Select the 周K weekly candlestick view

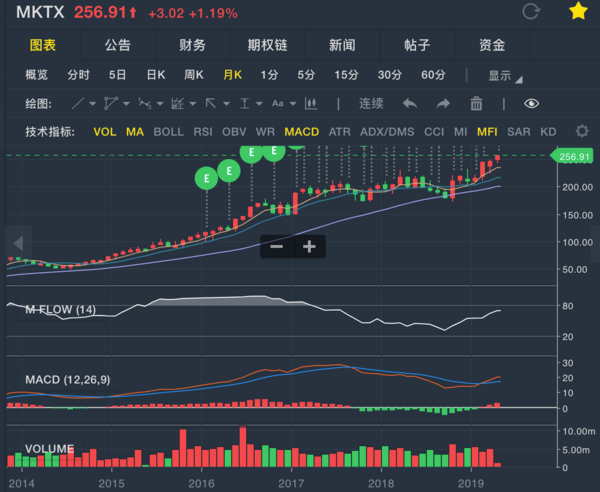click(194, 75)
